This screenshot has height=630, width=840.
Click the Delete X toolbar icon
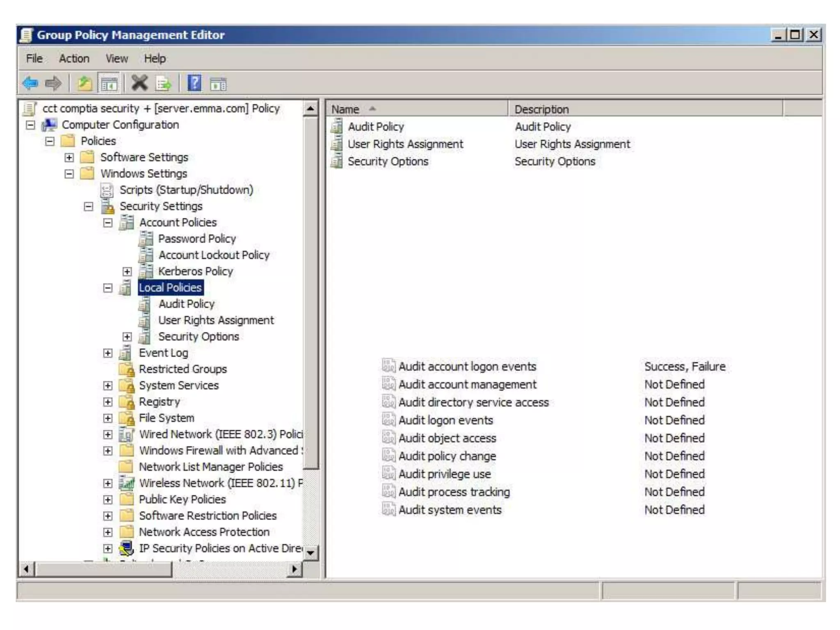click(139, 83)
